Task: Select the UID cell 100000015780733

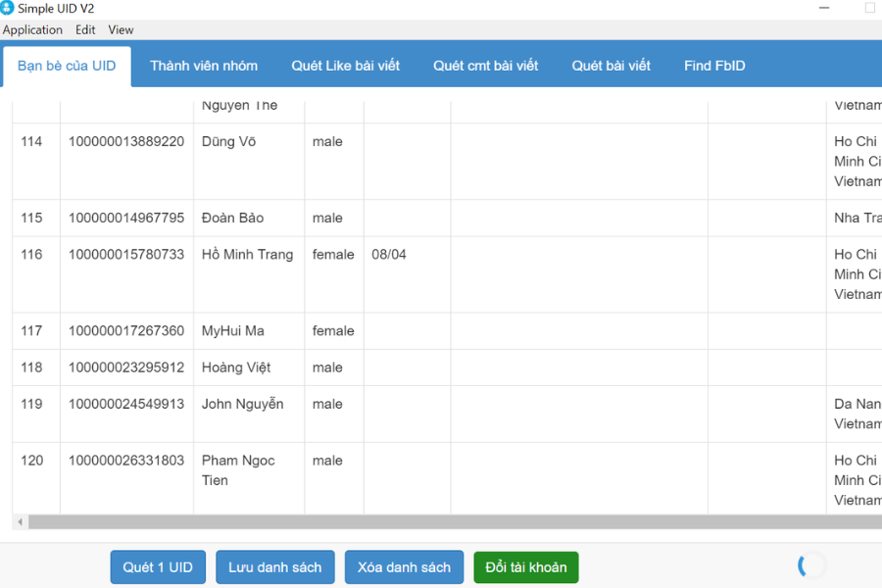Action: point(126,254)
